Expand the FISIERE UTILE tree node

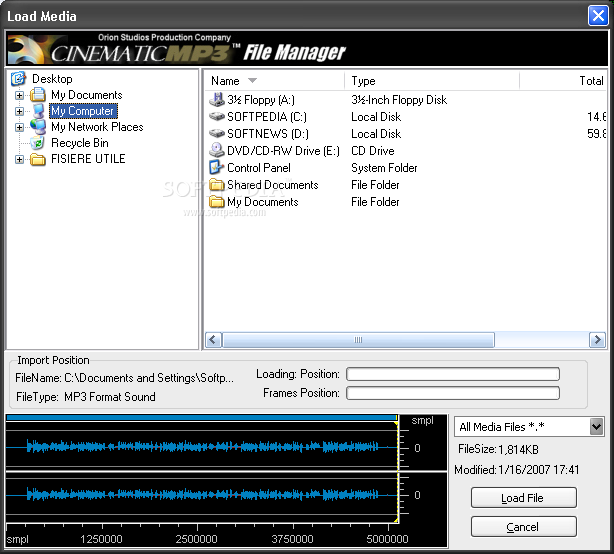pos(19,159)
